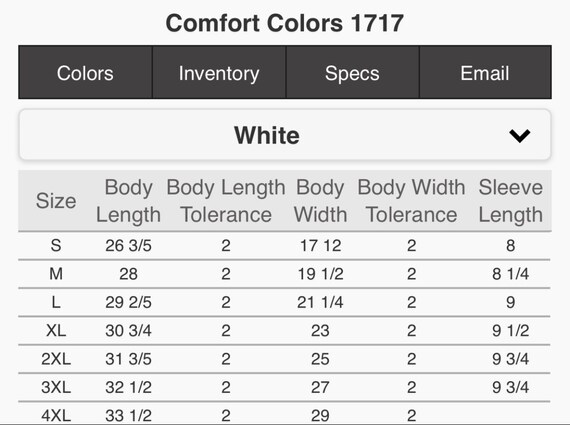Click the Body Length column header
The width and height of the screenshot is (570, 425).
[128, 201]
